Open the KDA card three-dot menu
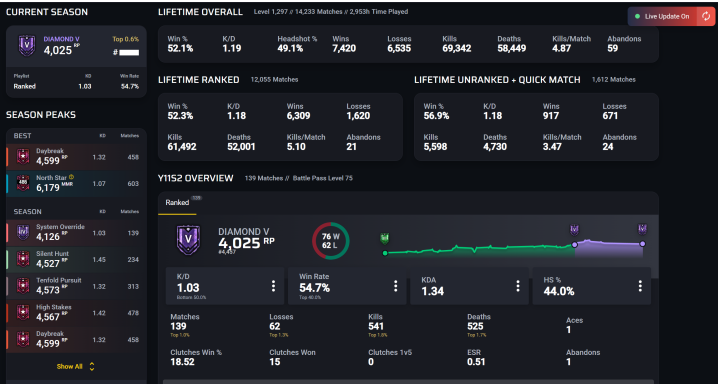 tap(518, 286)
